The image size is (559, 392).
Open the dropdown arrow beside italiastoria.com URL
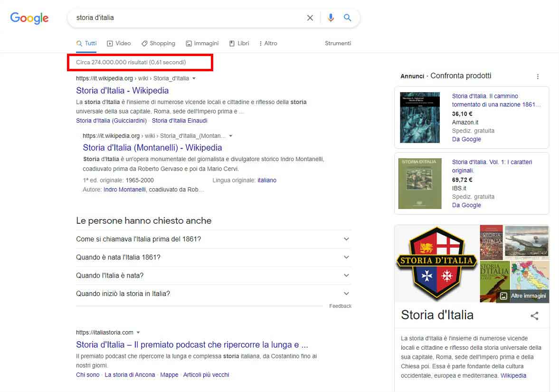click(x=138, y=332)
